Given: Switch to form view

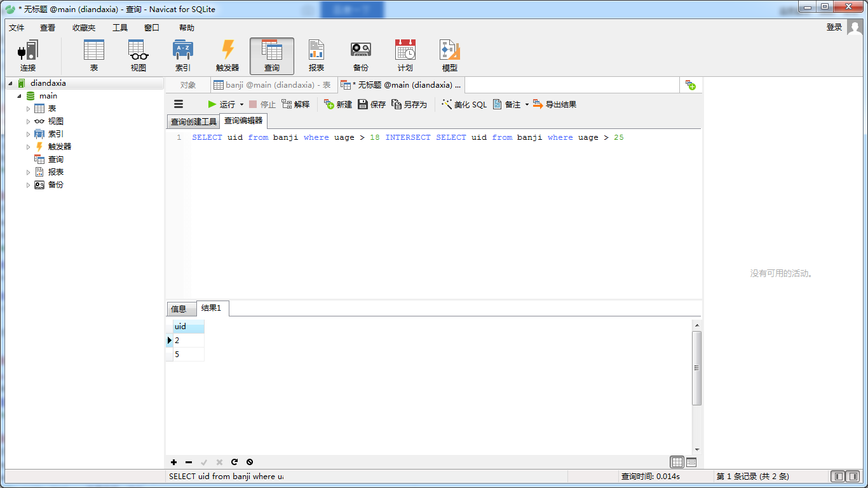Looking at the screenshot, I should (691, 462).
